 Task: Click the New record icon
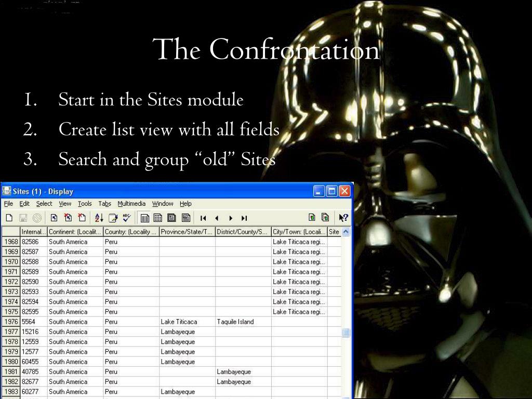tap(9, 218)
